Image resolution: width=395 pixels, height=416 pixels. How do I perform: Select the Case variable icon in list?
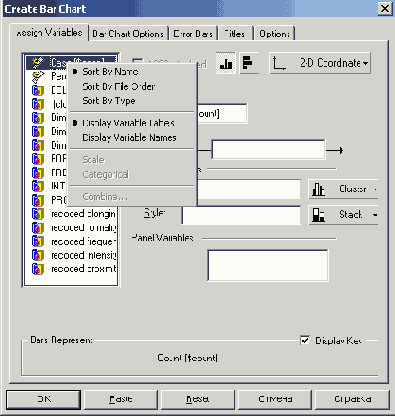coord(38,63)
